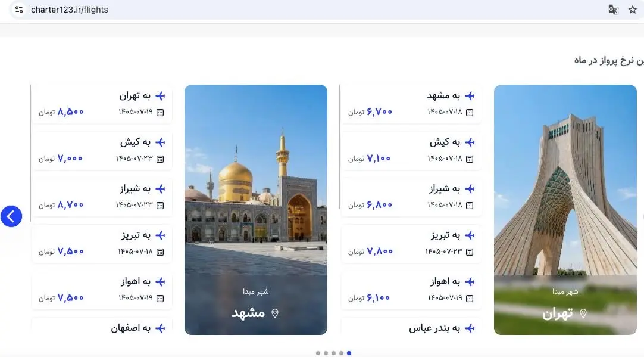644x357 pixels.
Task: Click the calendar icon in the ۶,۱۰۰ Ahvaz row
Action: 470,298
